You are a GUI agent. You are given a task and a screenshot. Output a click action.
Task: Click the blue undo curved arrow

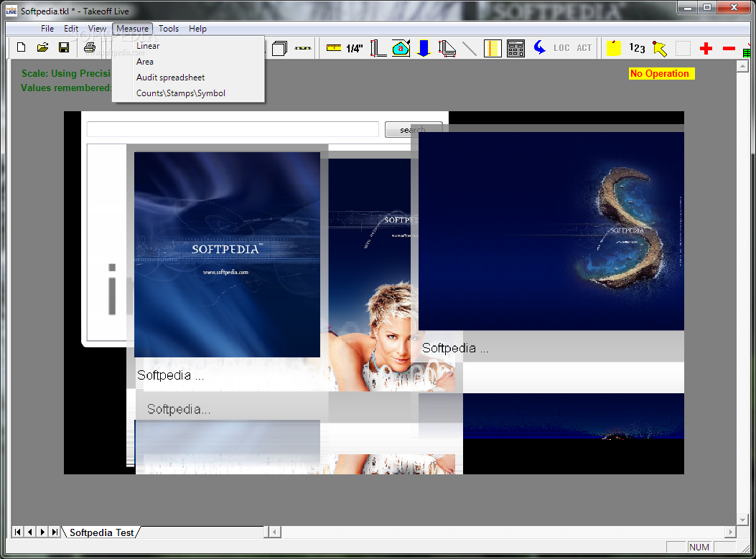(539, 47)
